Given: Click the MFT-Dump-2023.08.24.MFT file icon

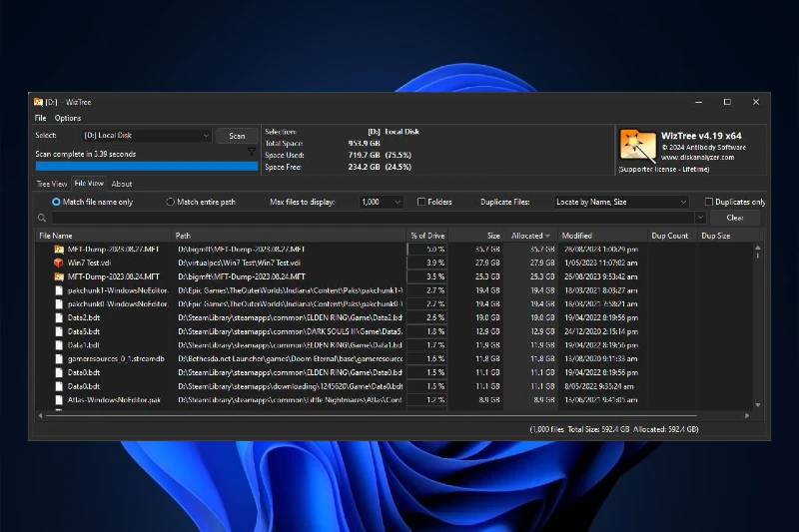Looking at the screenshot, I should pos(59,276).
